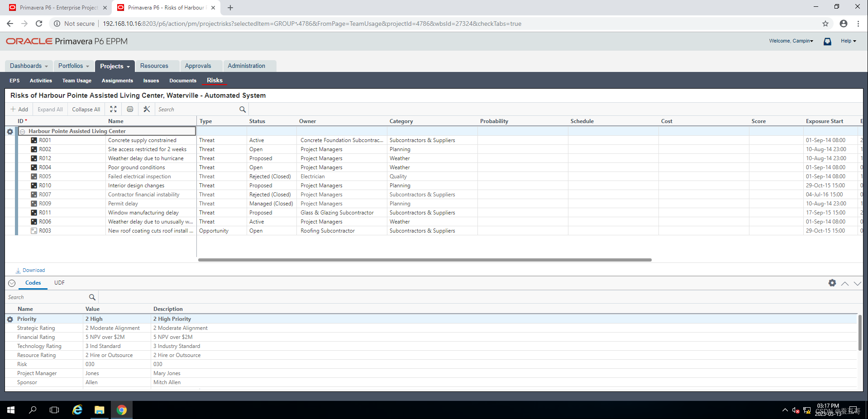Image resolution: width=868 pixels, height=419 pixels.
Task: Click the threat icon of risk R005
Action: (34, 176)
